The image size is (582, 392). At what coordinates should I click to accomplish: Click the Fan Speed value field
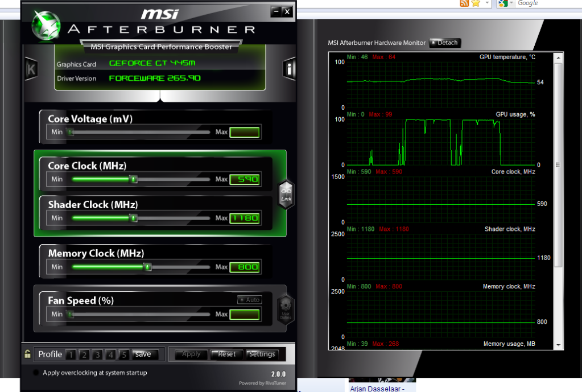tap(245, 315)
